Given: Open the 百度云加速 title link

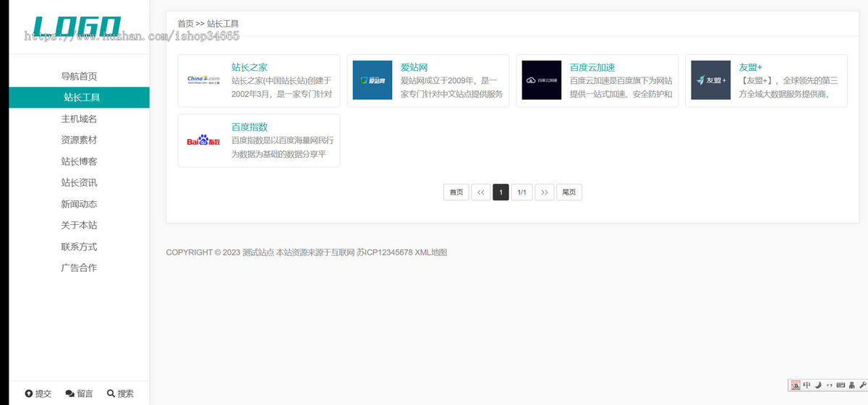Looking at the screenshot, I should [x=592, y=67].
